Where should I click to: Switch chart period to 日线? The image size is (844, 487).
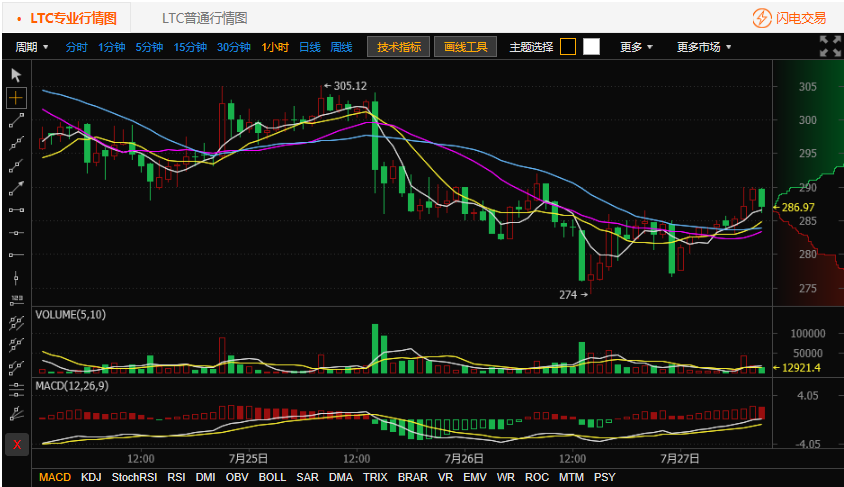coord(310,47)
